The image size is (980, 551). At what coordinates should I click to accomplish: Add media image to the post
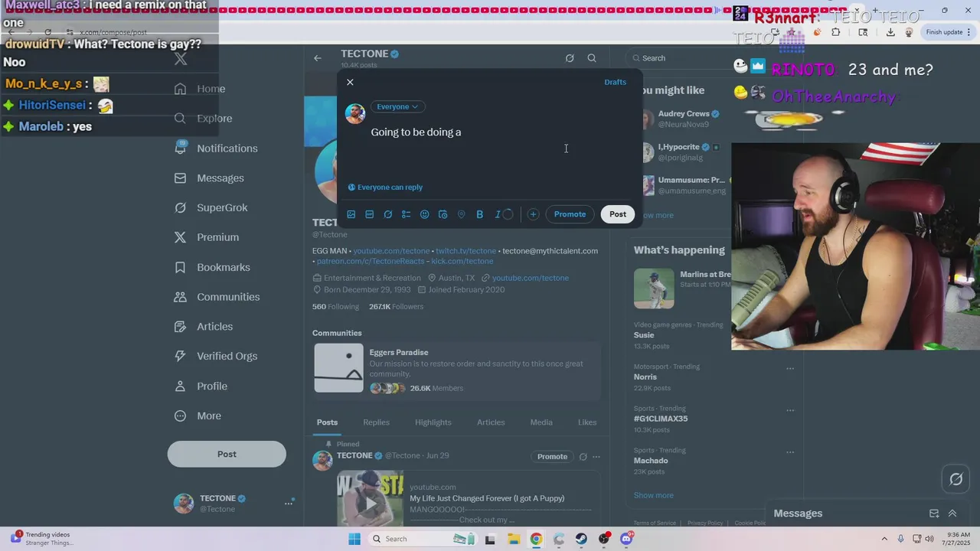click(351, 214)
